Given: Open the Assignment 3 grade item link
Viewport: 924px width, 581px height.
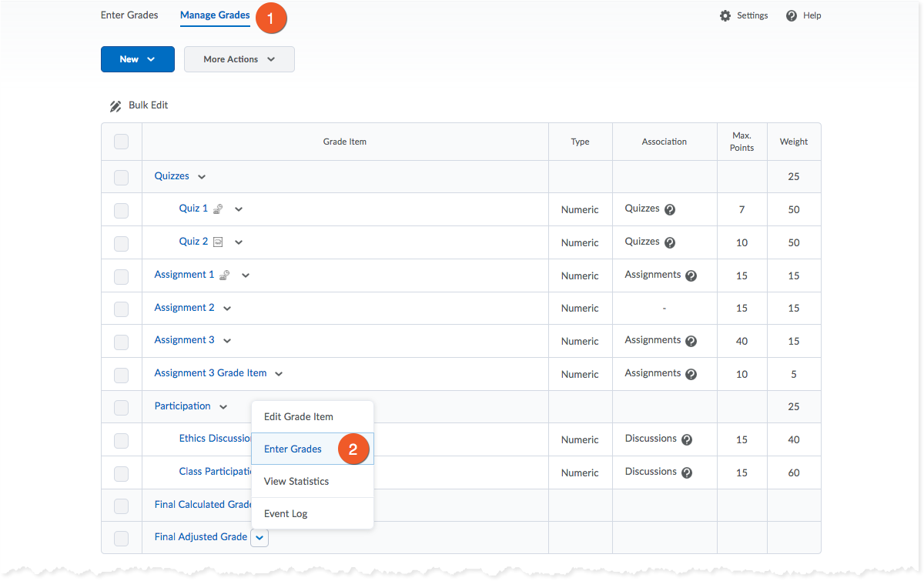Looking at the screenshot, I should click(184, 340).
